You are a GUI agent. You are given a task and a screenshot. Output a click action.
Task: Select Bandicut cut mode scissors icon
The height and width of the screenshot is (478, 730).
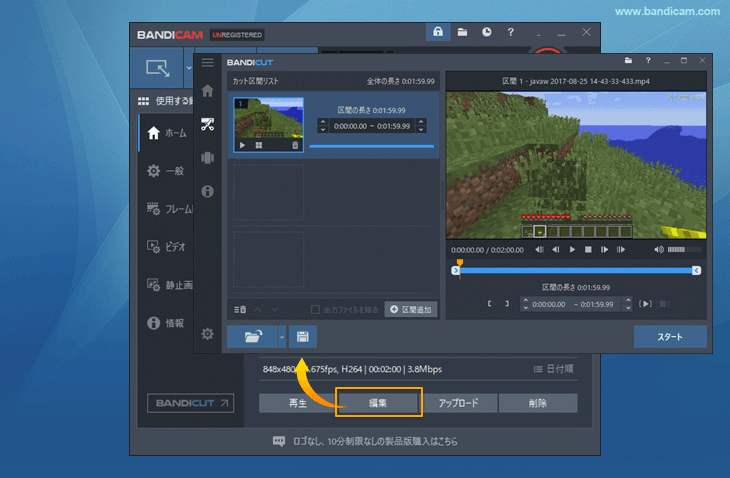tap(208, 124)
